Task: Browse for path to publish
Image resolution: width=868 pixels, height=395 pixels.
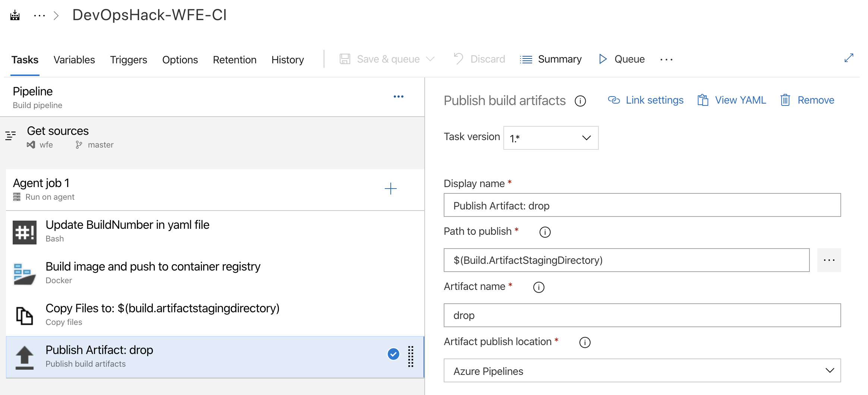Action: tap(829, 260)
